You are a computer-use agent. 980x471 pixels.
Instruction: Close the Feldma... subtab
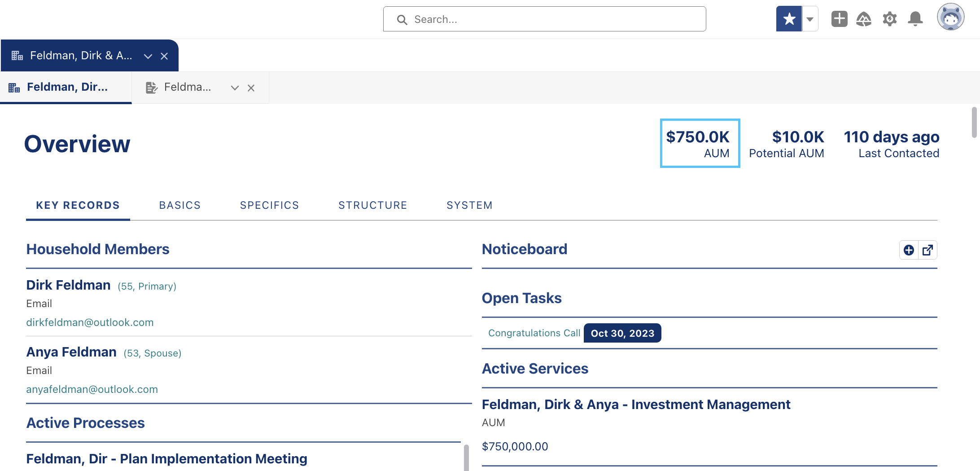pos(251,88)
